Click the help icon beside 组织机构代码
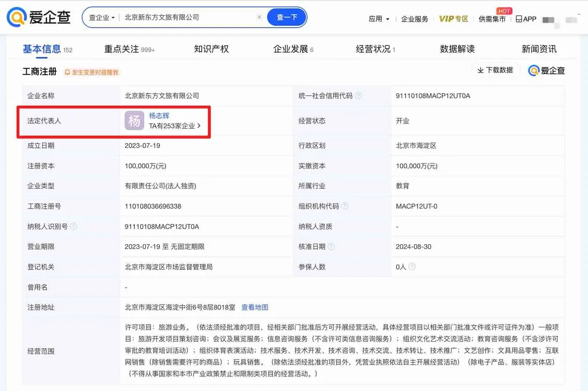The height and width of the screenshot is (391, 588). click(345, 206)
